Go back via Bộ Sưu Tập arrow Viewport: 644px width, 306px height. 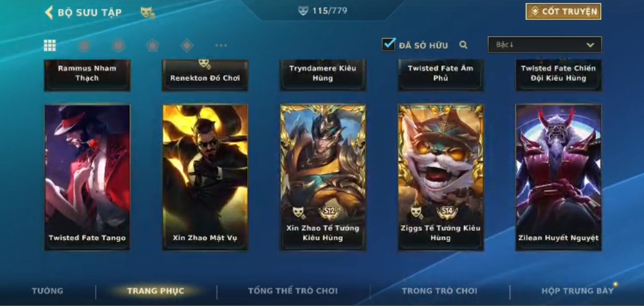click(x=48, y=12)
